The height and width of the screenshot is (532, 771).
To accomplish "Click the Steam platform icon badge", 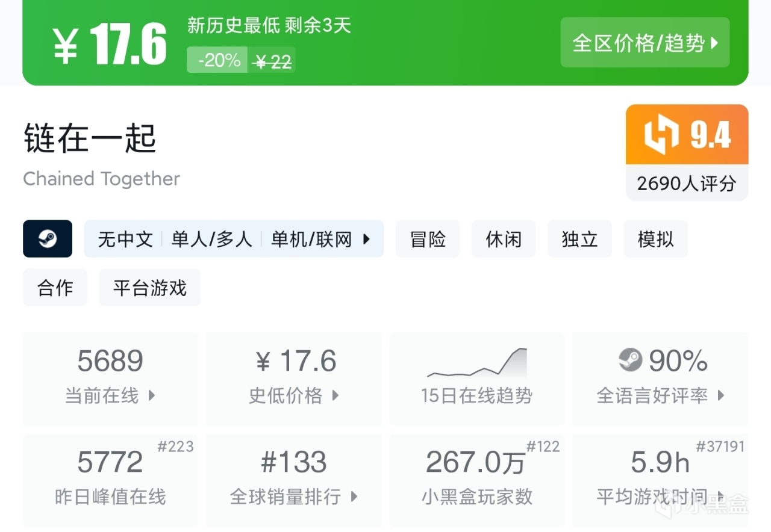I will (x=48, y=239).
